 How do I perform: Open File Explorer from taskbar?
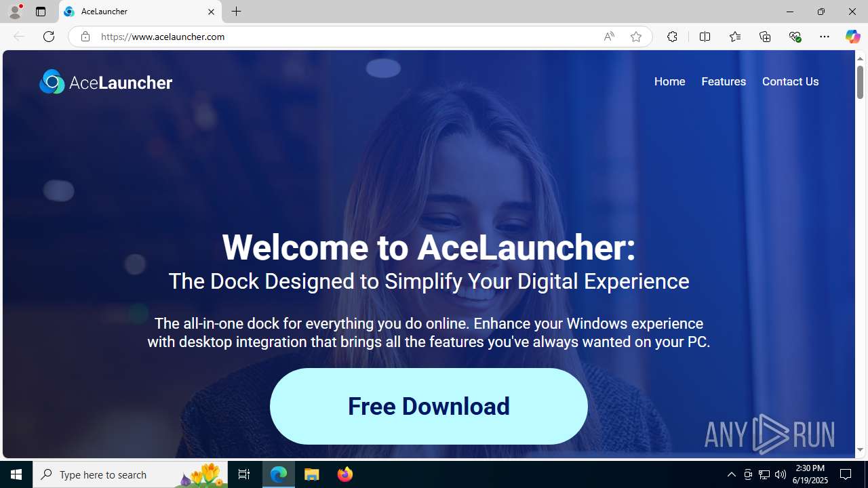tap(312, 474)
